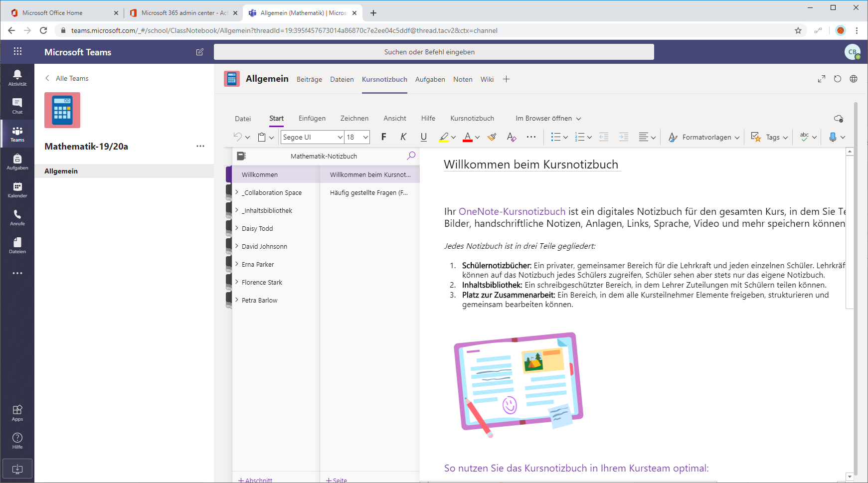Open the Einfügen ribbon tab
Screen dimensions: 868x483
(312, 119)
